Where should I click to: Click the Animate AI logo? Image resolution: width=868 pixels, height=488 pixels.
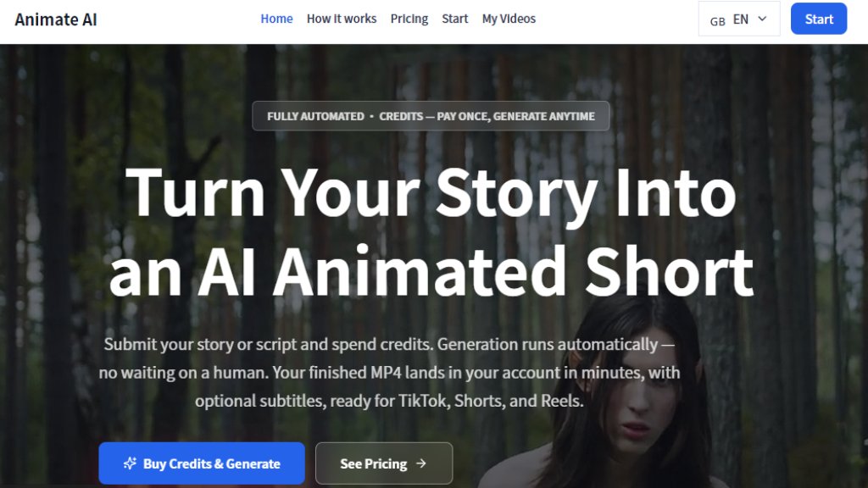[x=56, y=20]
